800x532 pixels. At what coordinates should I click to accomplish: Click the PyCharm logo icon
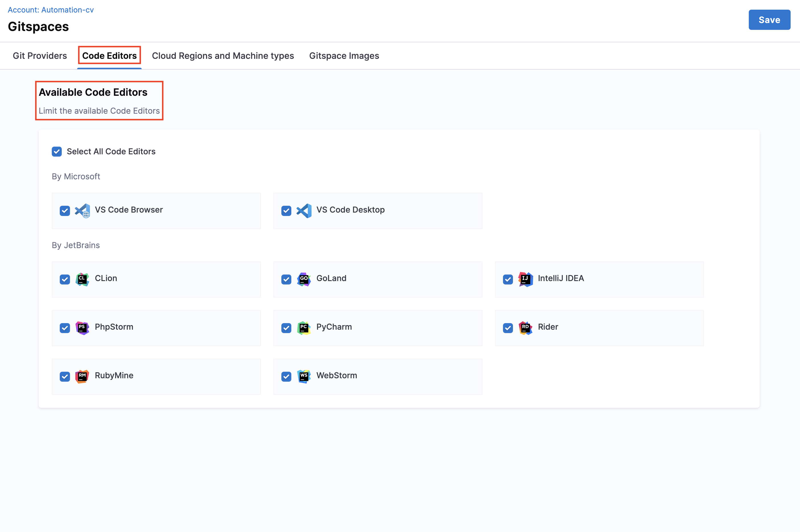pos(304,328)
